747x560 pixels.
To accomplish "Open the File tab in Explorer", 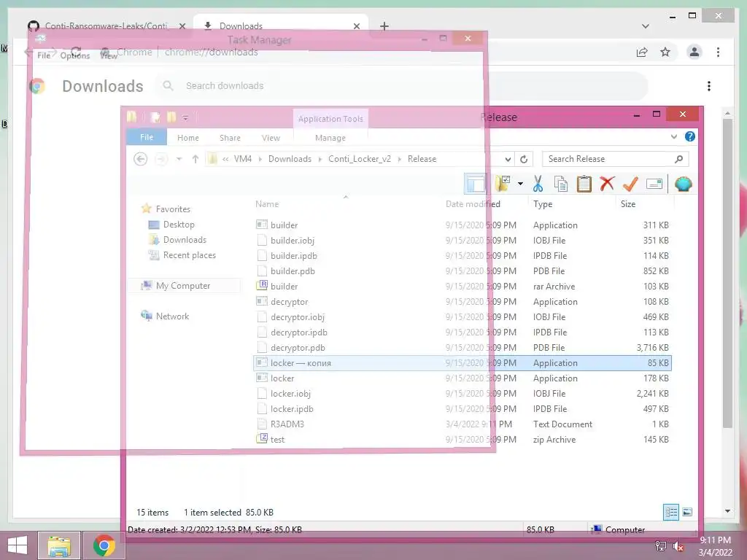I will tap(147, 137).
